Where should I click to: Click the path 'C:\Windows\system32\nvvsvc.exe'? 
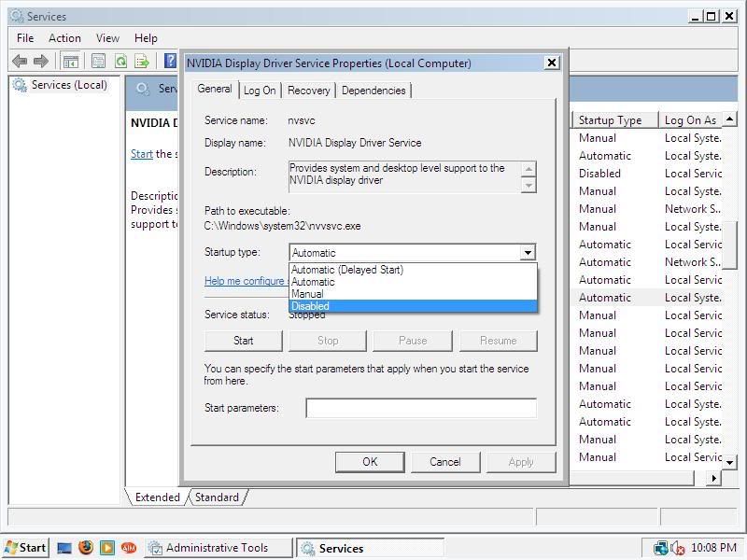coord(283,226)
